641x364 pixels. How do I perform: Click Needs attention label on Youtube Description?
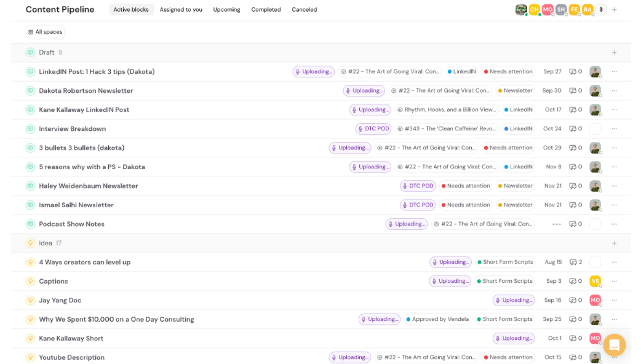pos(508,357)
